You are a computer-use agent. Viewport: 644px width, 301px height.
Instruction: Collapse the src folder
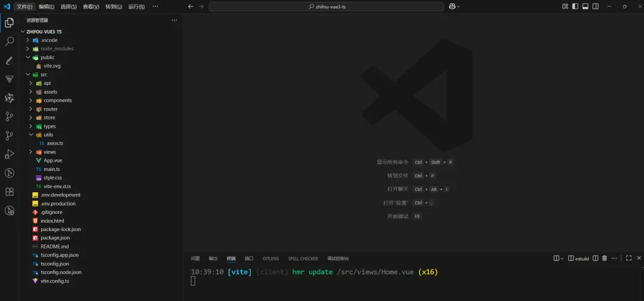point(44,75)
